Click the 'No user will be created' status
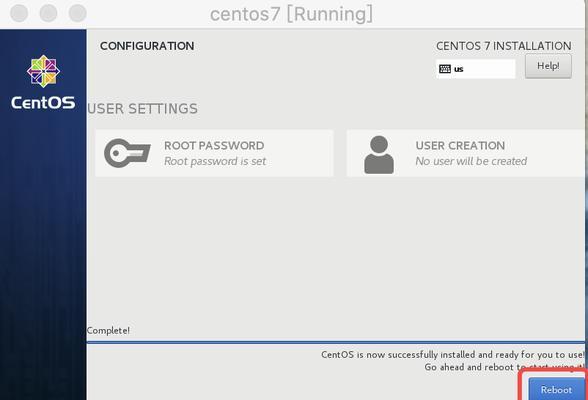Viewport: 588px width, 400px height. (x=471, y=161)
